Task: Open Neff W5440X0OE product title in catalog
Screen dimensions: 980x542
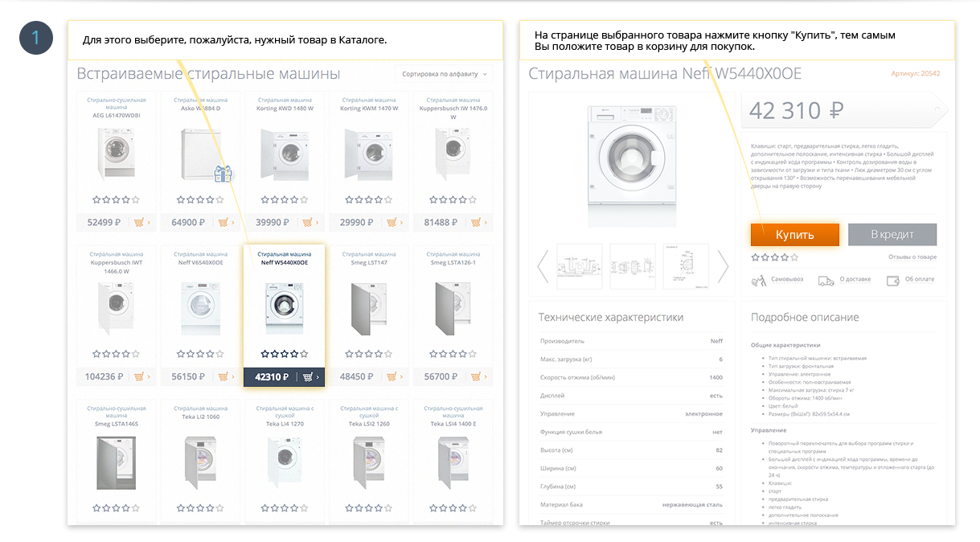Action: point(285,262)
